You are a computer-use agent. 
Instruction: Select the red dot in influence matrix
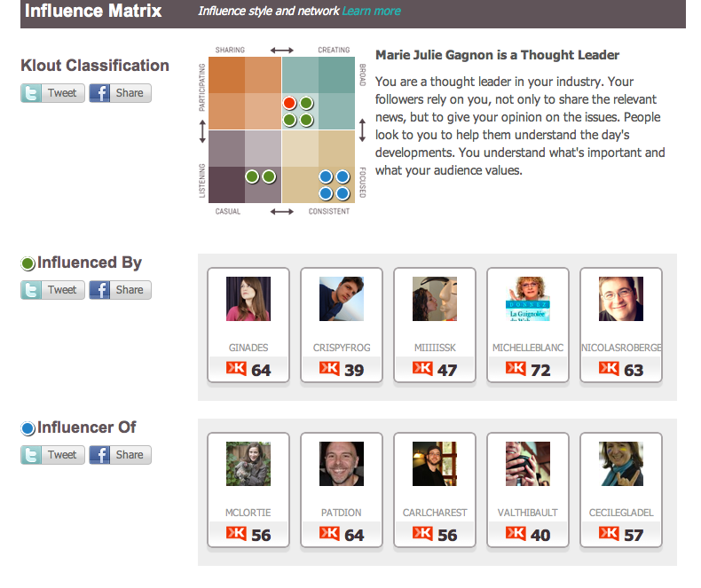click(289, 104)
